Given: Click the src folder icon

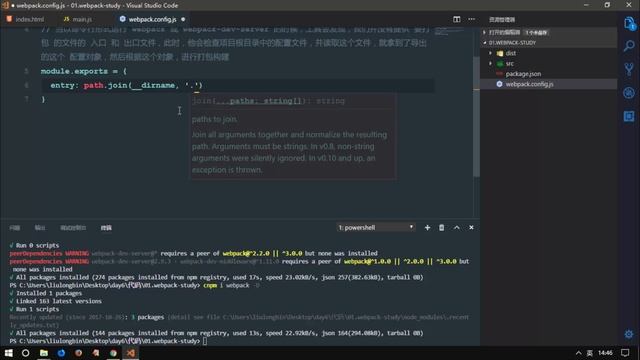Looking at the screenshot, I should [x=500, y=64].
